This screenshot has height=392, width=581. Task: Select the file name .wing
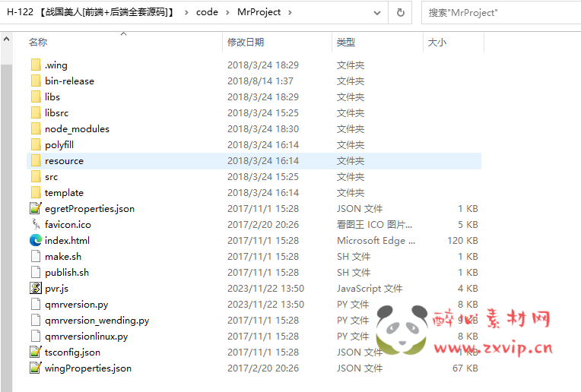pos(56,65)
